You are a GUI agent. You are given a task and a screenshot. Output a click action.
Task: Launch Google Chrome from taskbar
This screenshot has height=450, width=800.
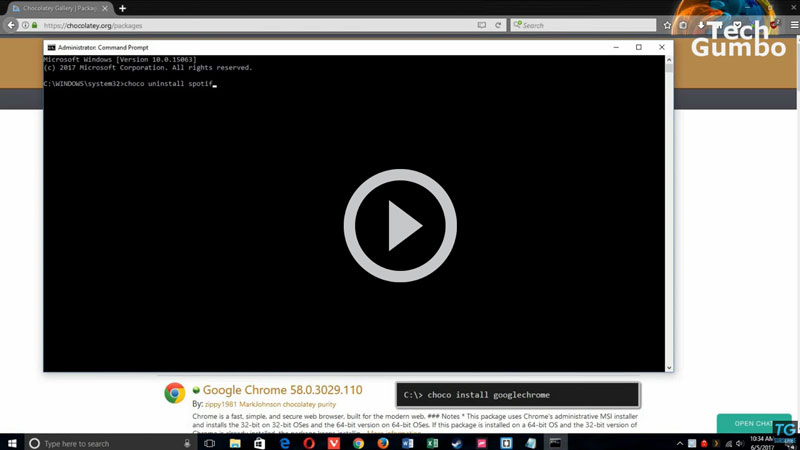tap(358, 443)
